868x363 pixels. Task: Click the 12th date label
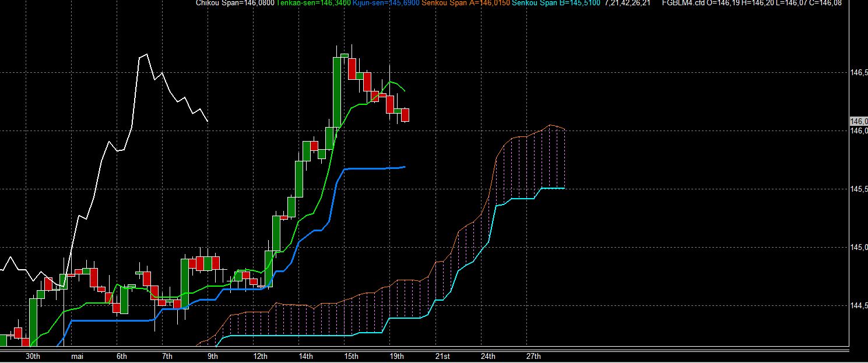click(x=261, y=356)
